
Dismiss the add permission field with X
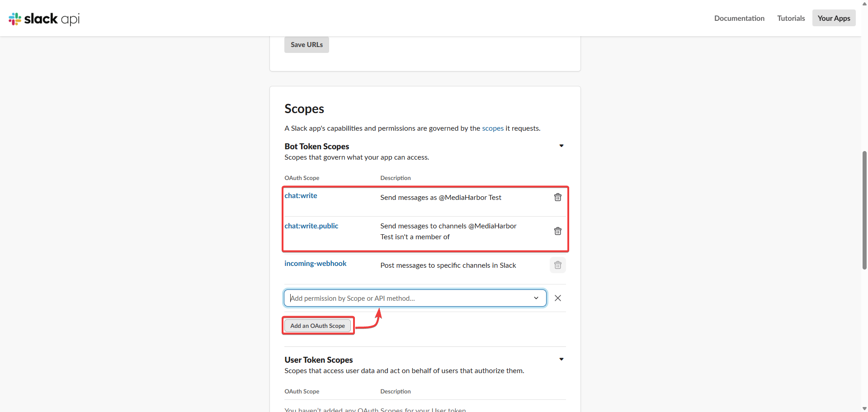click(x=558, y=298)
